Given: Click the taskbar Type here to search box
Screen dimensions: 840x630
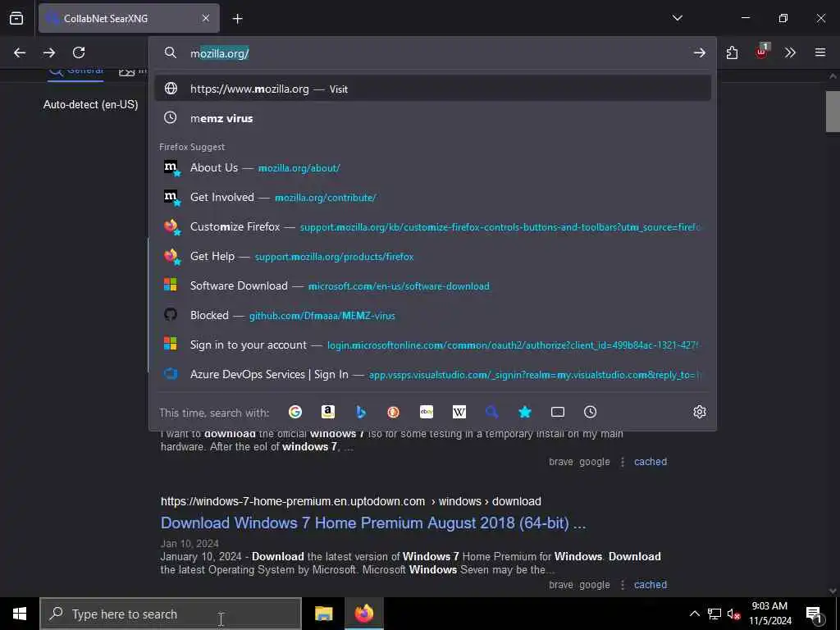Looking at the screenshot, I should [171, 614].
